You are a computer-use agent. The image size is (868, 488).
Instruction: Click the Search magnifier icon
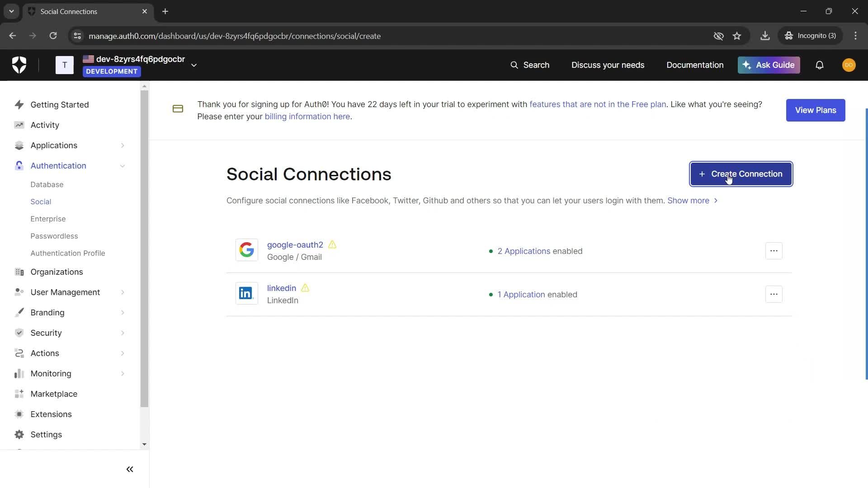pyautogui.click(x=514, y=65)
